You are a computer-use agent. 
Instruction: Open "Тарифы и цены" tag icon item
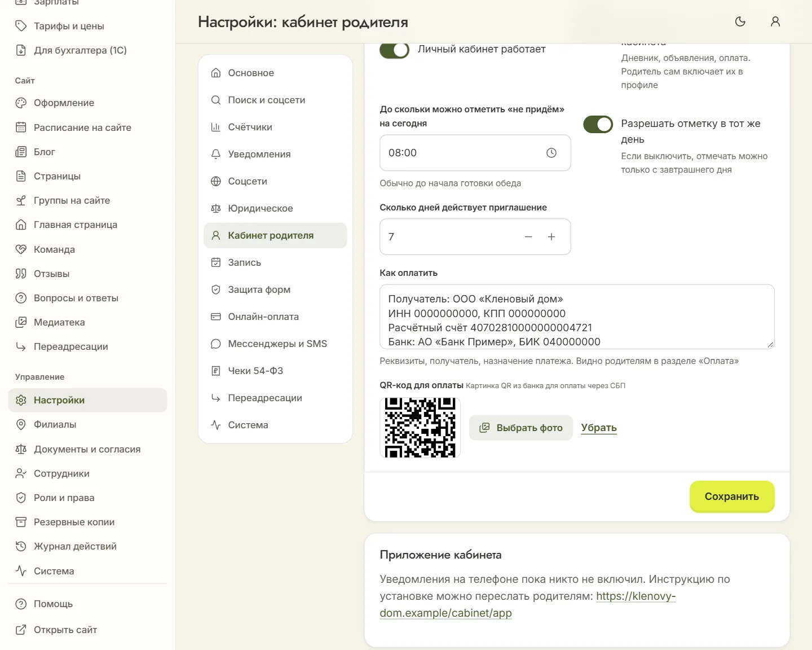(87, 26)
